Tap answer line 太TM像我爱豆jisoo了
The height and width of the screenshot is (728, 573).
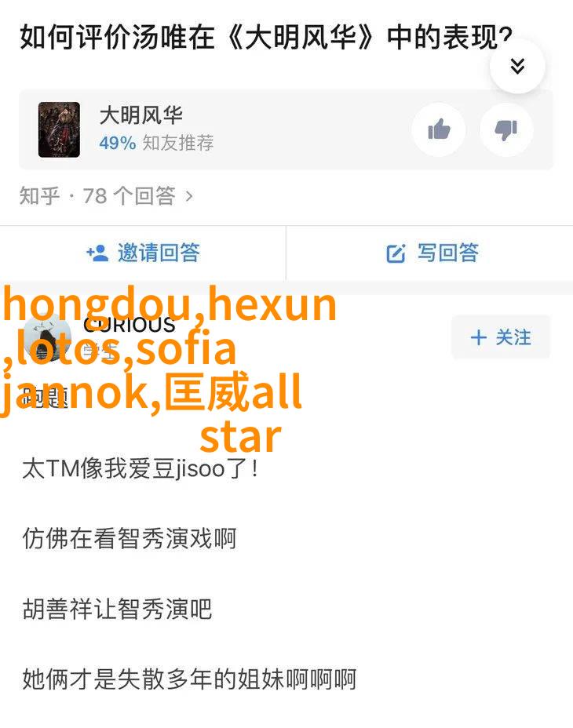coord(141,468)
